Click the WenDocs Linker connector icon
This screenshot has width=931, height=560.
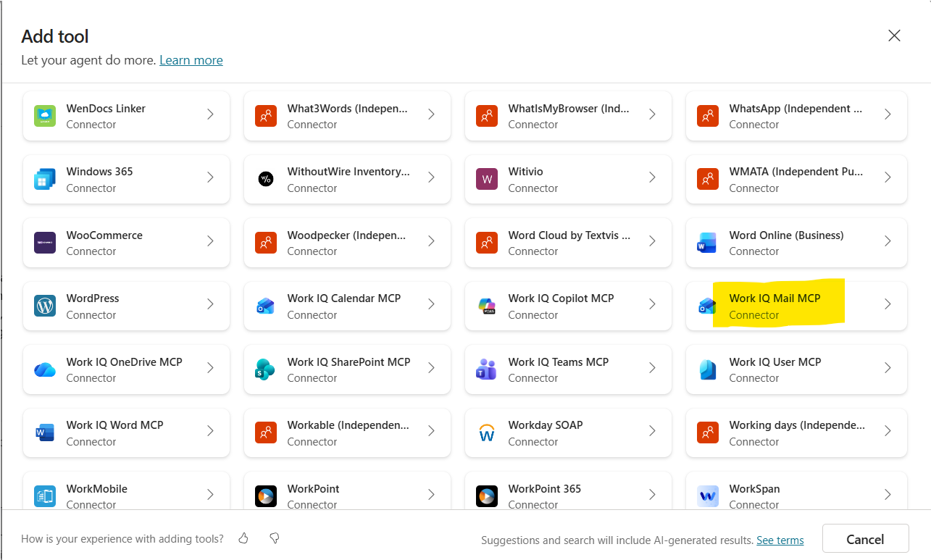tap(45, 116)
